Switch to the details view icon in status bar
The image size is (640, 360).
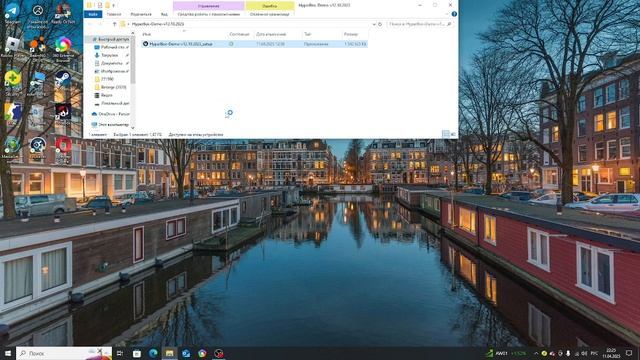[445, 134]
